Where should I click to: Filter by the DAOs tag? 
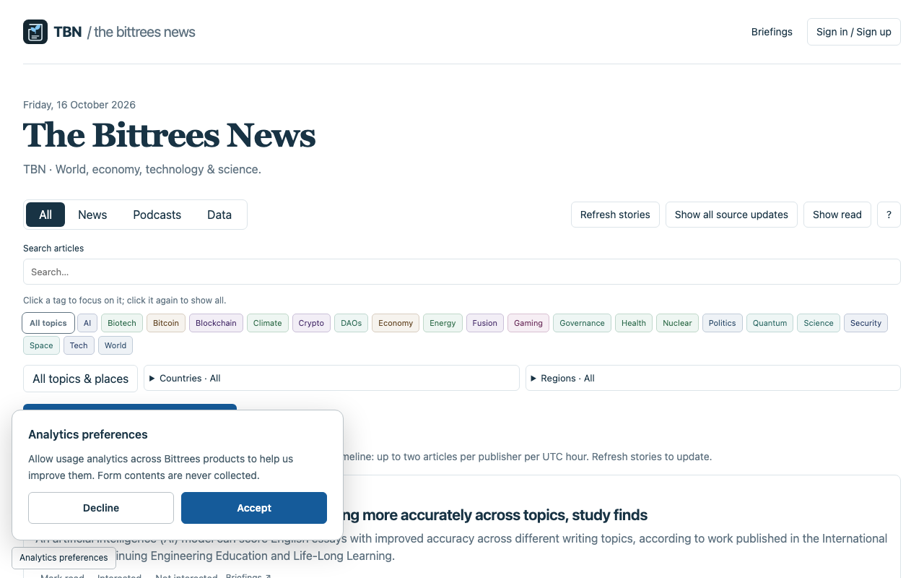pyautogui.click(x=352, y=323)
